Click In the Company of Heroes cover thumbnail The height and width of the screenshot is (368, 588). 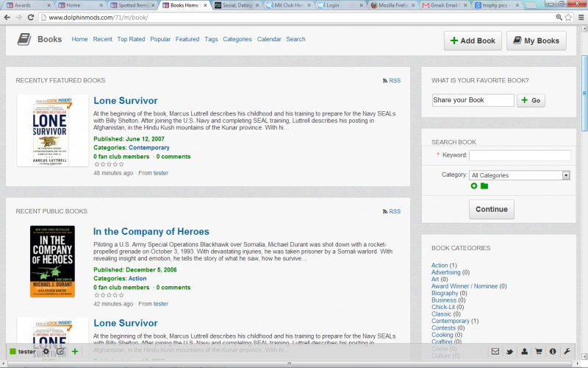[52, 261]
